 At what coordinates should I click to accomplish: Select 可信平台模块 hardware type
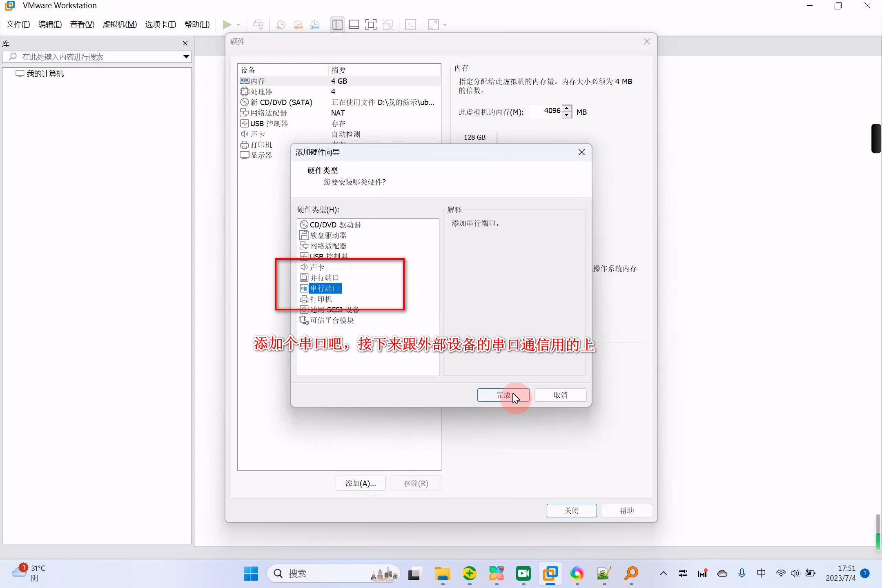(327, 320)
